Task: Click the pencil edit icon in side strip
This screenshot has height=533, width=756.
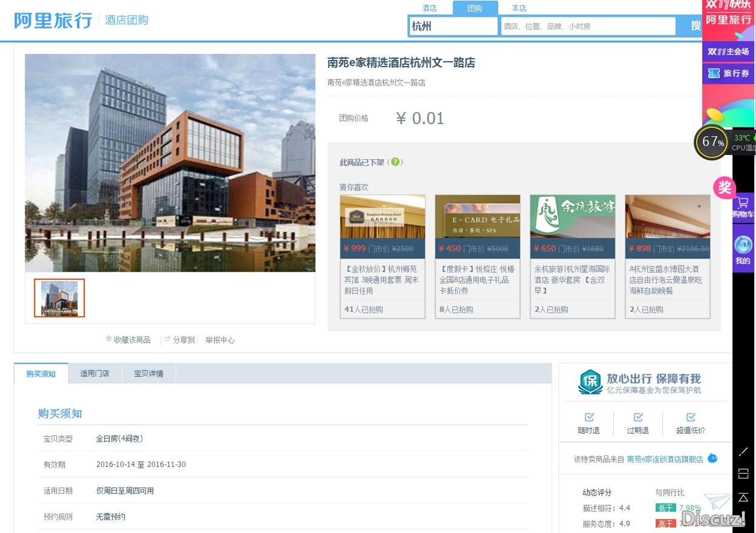Action: point(744,452)
